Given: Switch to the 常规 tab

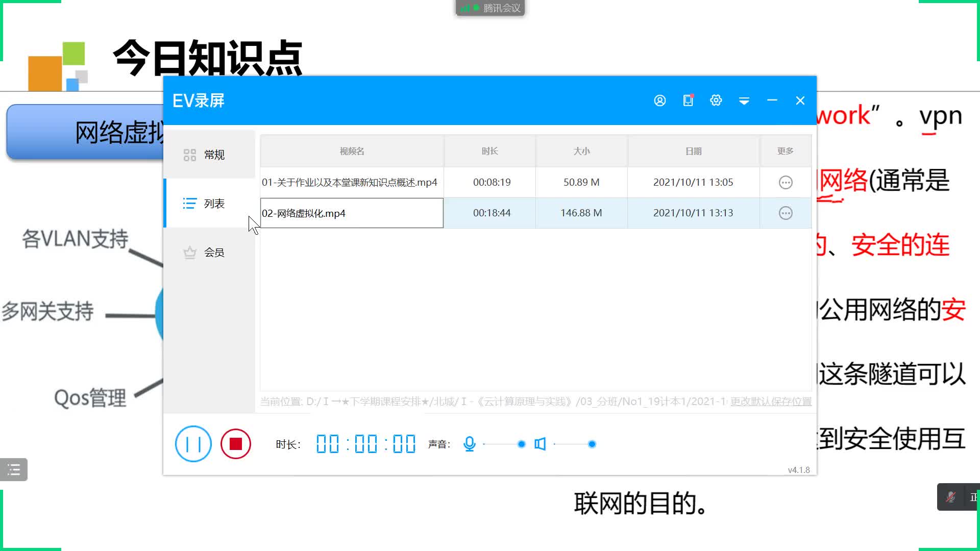Looking at the screenshot, I should [x=210, y=155].
